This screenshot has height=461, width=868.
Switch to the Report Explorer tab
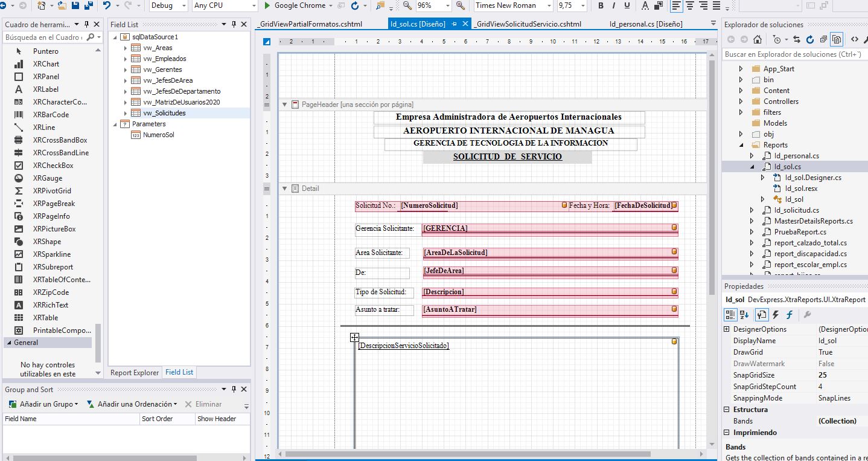pyautogui.click(x=134, y=373)
